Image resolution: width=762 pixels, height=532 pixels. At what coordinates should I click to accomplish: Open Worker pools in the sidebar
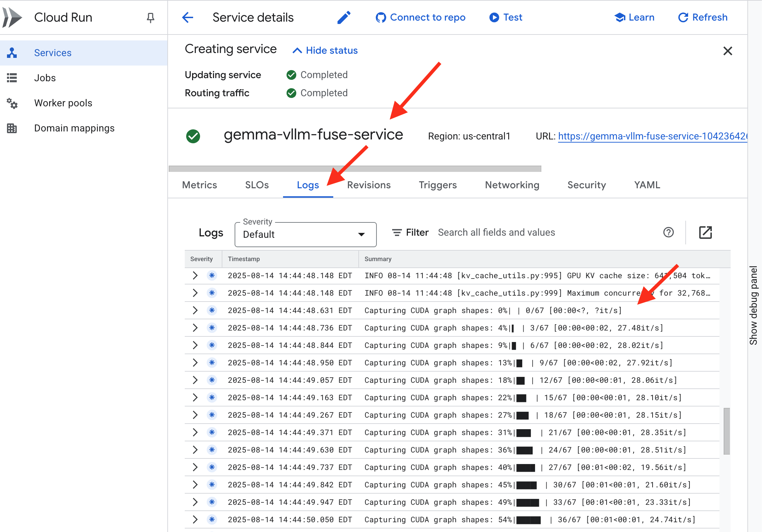(63, 103)
